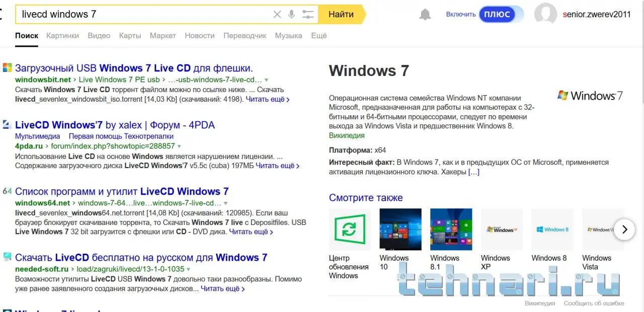Switch to the Картинки tab

tap(62, 36)
